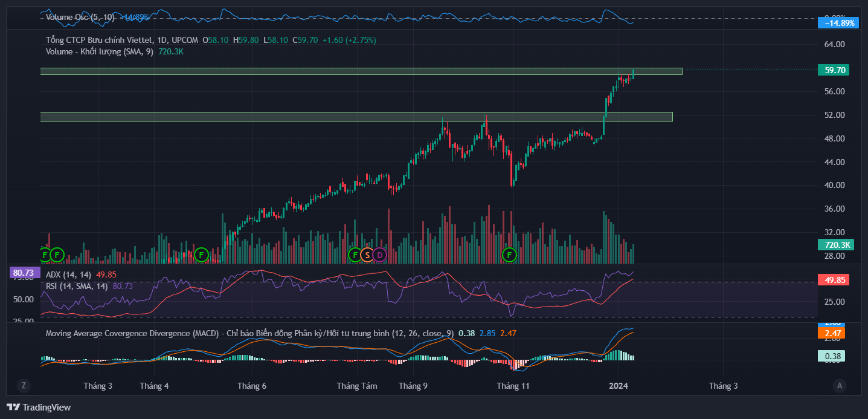Click the 25.00 ADX scale label on the right
This screenshot has height=419, width=868.
834,302
